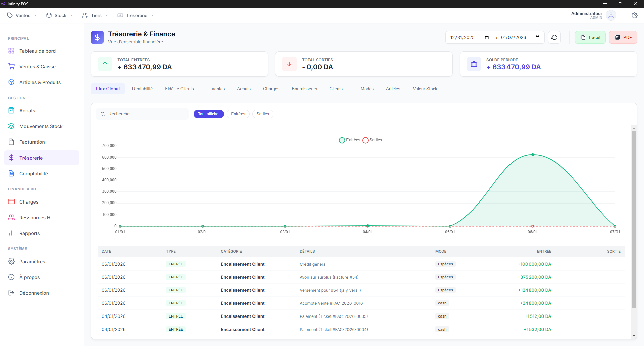644x346 pixels.
Task: Open the Trésorerie top menu dropdown
Action: 136,15
